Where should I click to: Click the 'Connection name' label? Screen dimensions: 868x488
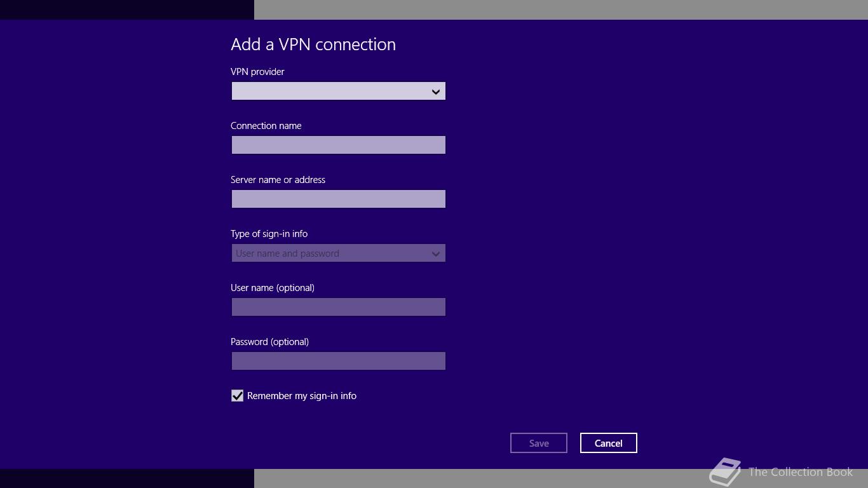266,126
